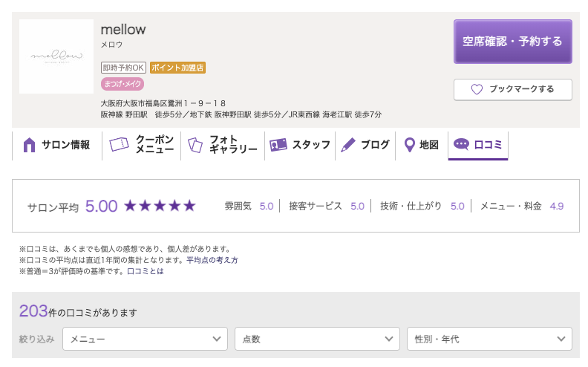Viewport: 588px width, 367px height.
Task: Click the 接客サービス 5.0 rating
Action: click(x=327, y=206)
